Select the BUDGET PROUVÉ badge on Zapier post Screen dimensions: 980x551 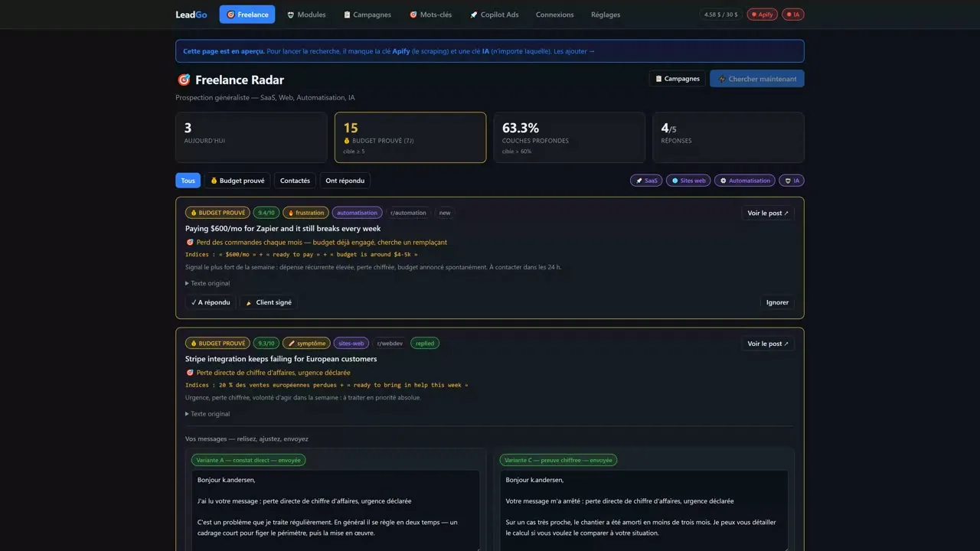[218, 213]
